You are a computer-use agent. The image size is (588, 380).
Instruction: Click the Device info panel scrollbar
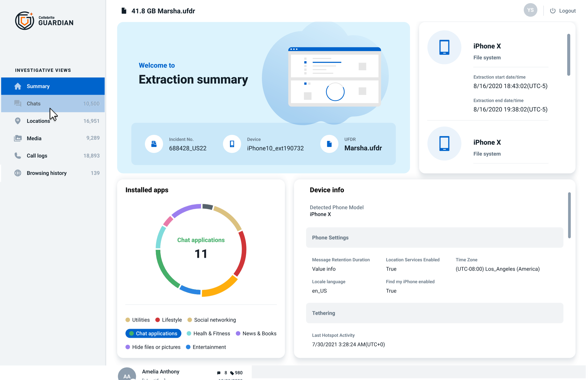pos(569,215)
